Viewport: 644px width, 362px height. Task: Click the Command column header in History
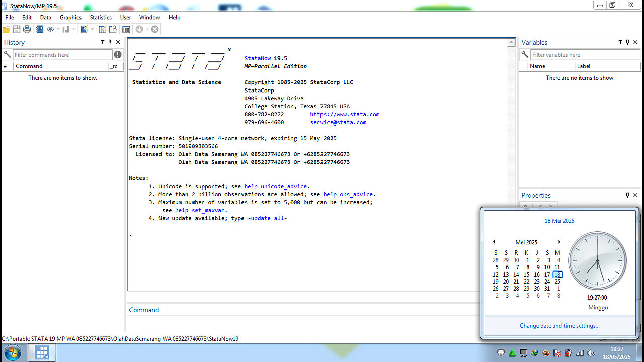(x=61, y=66)
